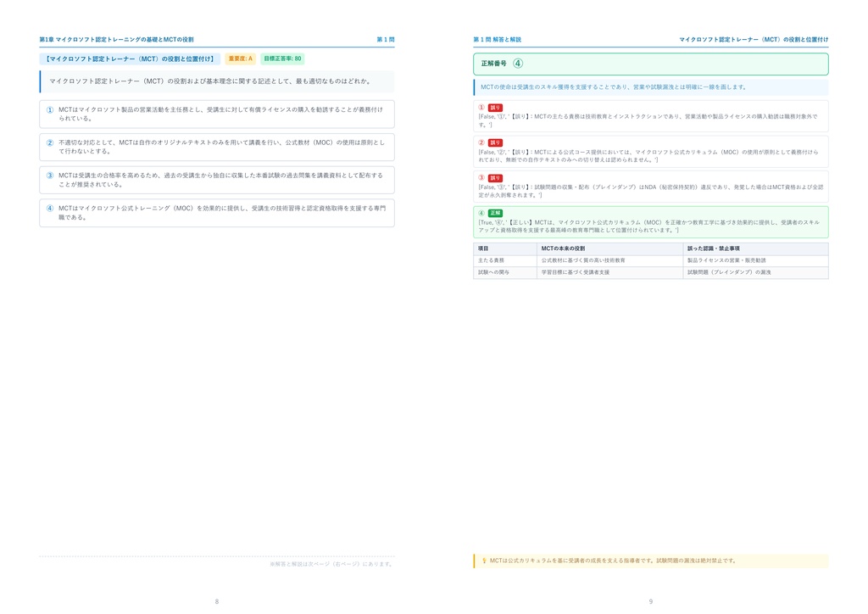Screen dimensions: 868x614
Task: Click explanation text mentioning 試験問題の収集・配布
Action: 650,191
